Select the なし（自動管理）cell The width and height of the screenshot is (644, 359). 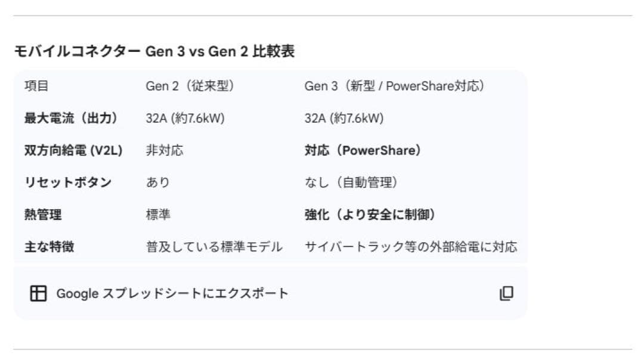[x=346, y=182]
